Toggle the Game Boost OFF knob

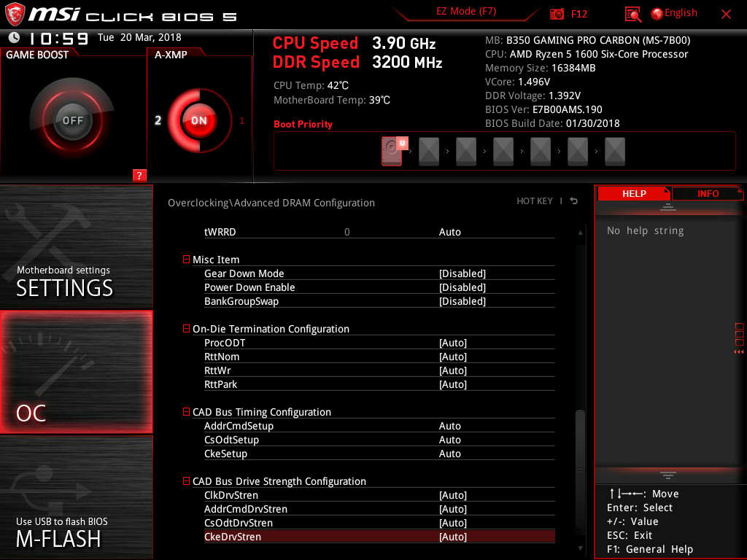click(x=72, y=120)
